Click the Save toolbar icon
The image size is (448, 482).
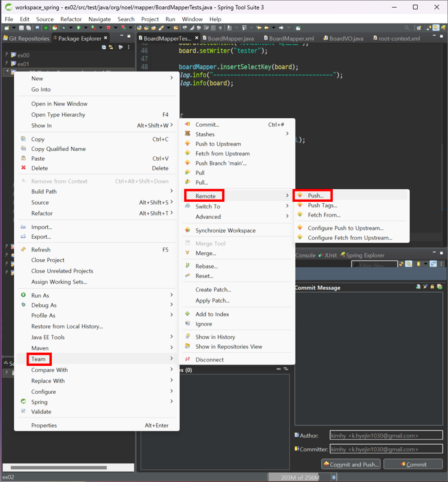[21, 28]
